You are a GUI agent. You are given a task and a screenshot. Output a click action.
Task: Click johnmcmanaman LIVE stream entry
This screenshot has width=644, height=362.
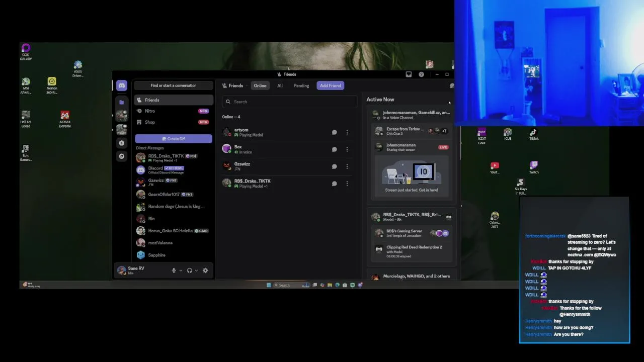pos(412,147)
